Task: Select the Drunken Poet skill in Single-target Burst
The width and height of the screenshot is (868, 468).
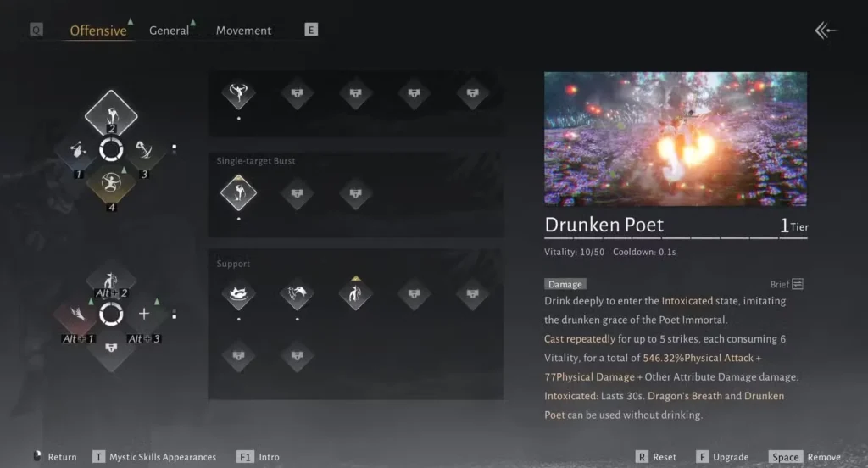Action: (238, 193)
